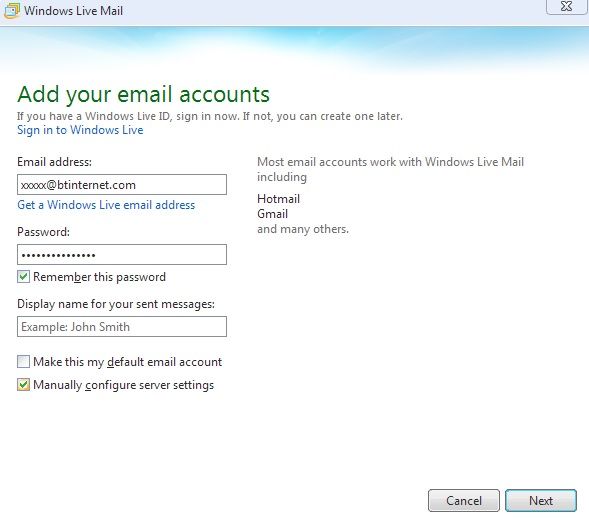The width and height of the screenshot is (589, 520).
Task: Click the Windows Live Mail title text
Action: click(x=74, y=11)
